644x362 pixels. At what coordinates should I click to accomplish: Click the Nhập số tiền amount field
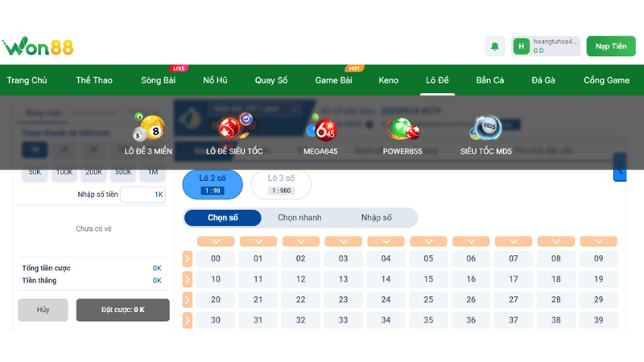(x=142, y=195)
